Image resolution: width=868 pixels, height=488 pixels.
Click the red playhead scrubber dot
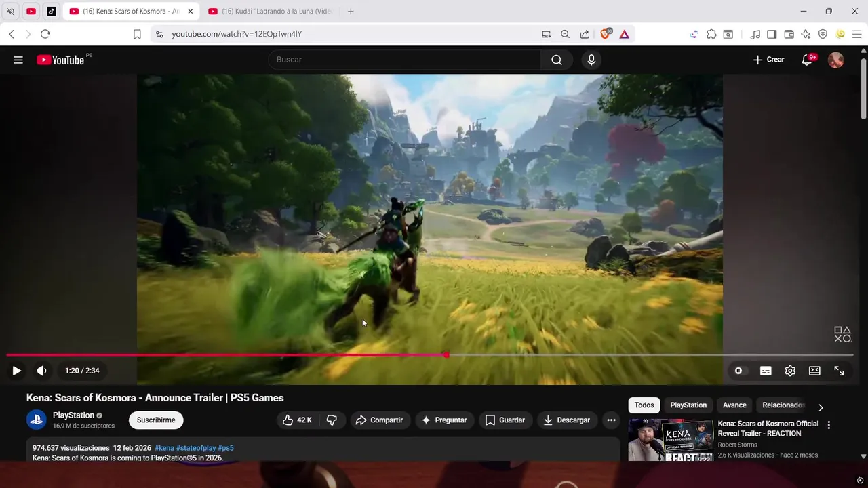446,354
